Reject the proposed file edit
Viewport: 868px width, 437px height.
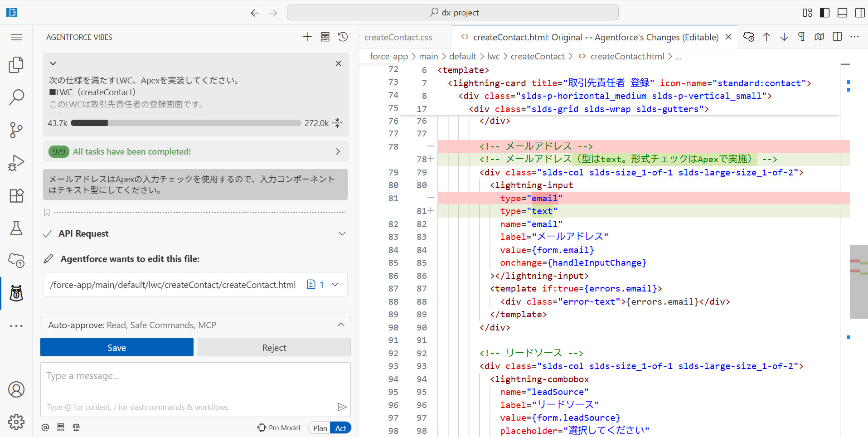274,348
